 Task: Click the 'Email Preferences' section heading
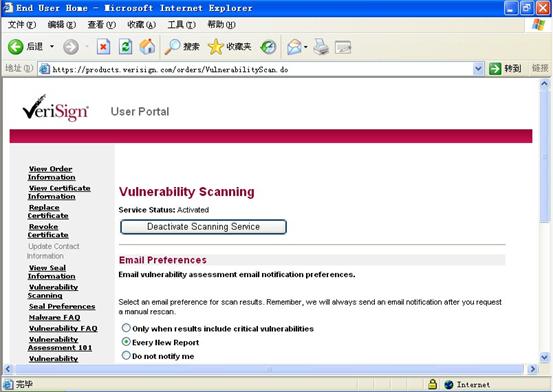(x=163, y=260)
